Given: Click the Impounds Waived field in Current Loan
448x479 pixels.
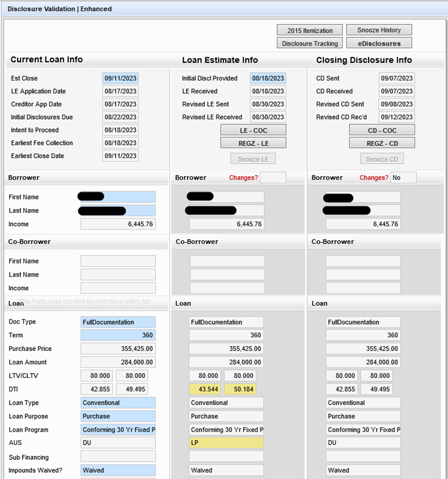Looking at the screenshot, I should tap(118, 470).
